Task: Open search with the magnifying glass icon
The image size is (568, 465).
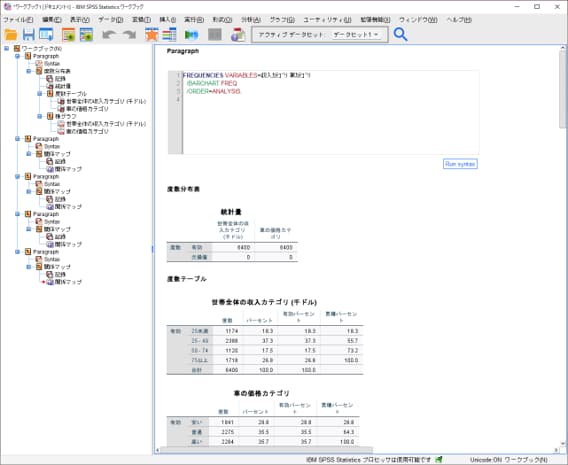Action: (x=401, y=35)
